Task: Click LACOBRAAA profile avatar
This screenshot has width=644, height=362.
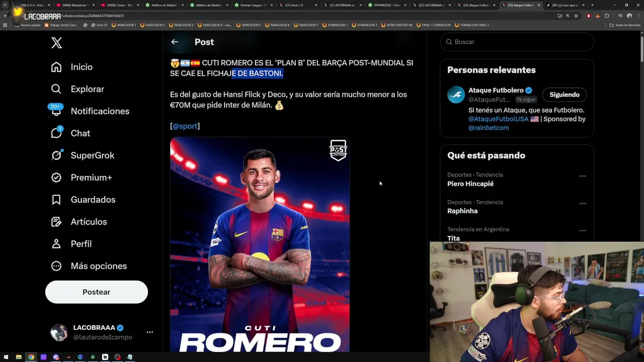Action: (59, 332)
